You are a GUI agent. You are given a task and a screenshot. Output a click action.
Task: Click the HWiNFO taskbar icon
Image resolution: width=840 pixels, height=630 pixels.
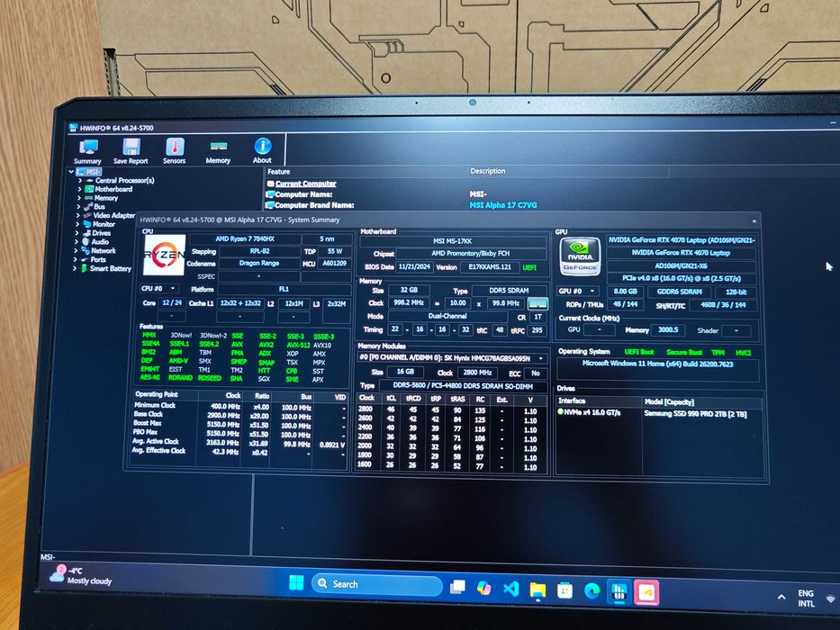click(619, 592)
